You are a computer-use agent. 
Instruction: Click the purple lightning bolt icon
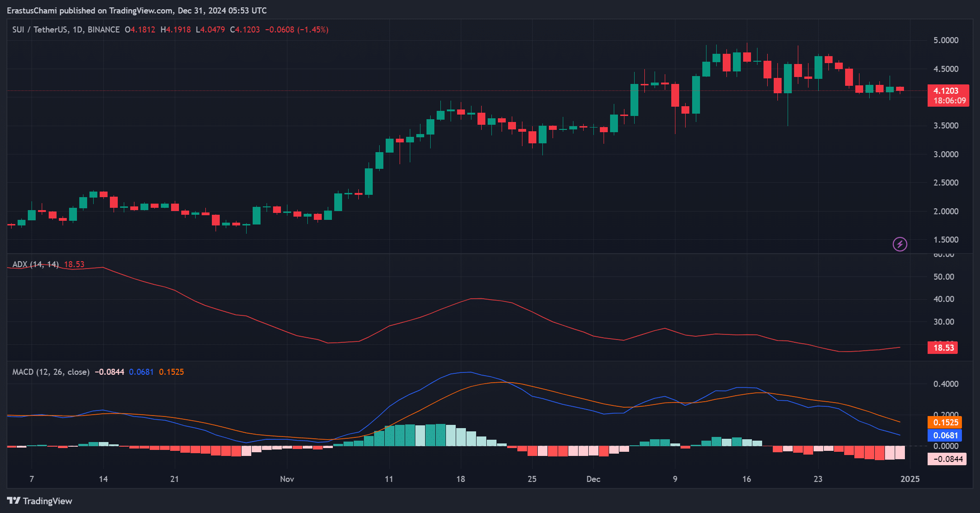click(900, 244)
